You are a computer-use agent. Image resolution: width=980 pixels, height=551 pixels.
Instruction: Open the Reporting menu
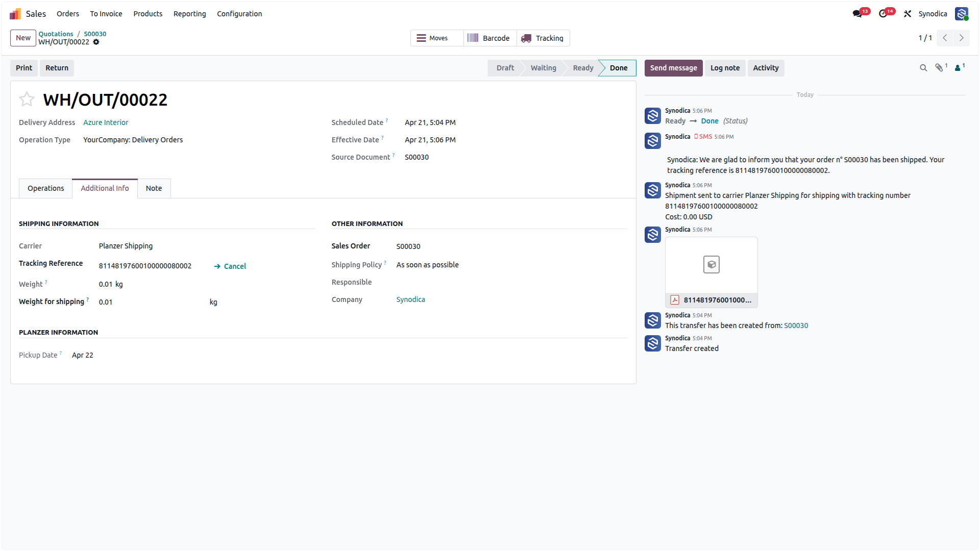coord(190,14)
